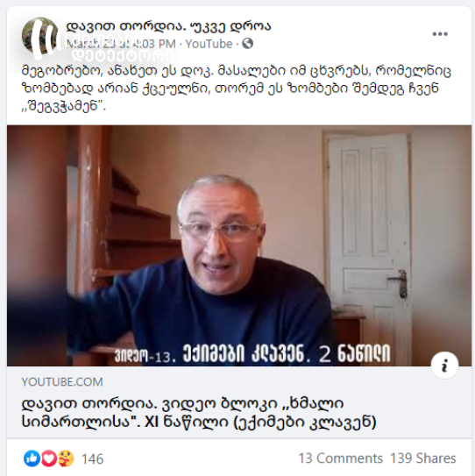This screenshot has width=475, height=476.
Task: Click the post text starting მეგობრებო
Action: pyautogui.click(x=236, y=89)
